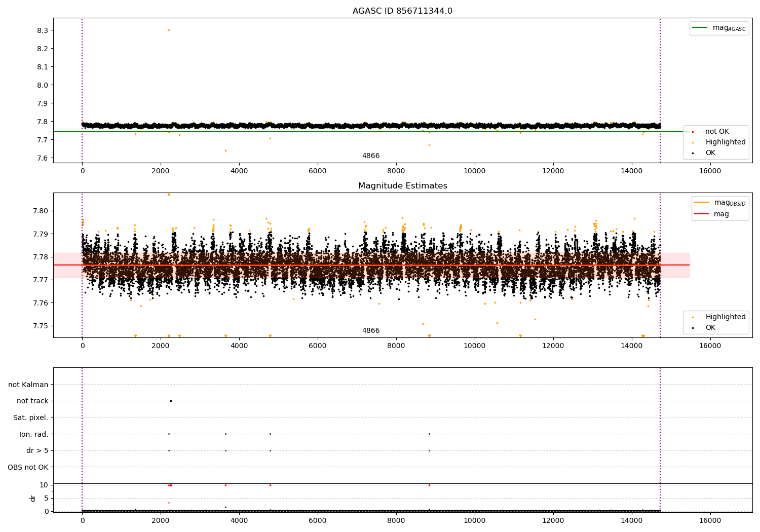Click the 8000 x-axis label of the Magnitude Estimates plot

pos(396,346)
